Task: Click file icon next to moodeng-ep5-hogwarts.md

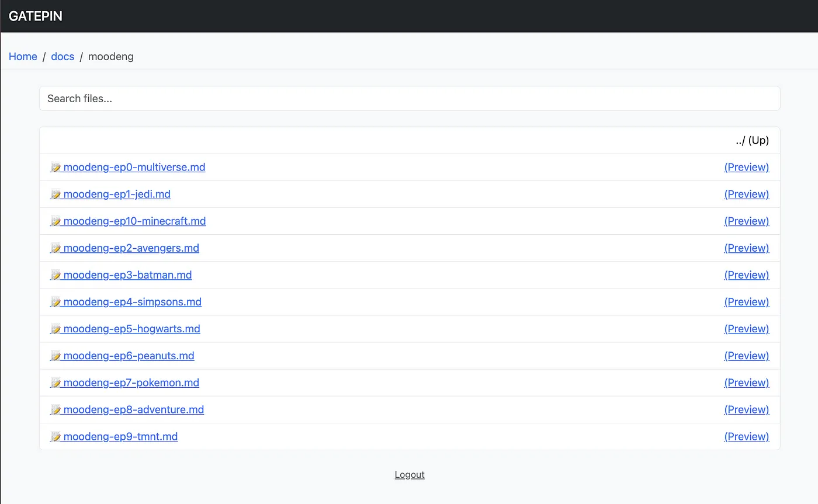Action: [x=56, y=329]
